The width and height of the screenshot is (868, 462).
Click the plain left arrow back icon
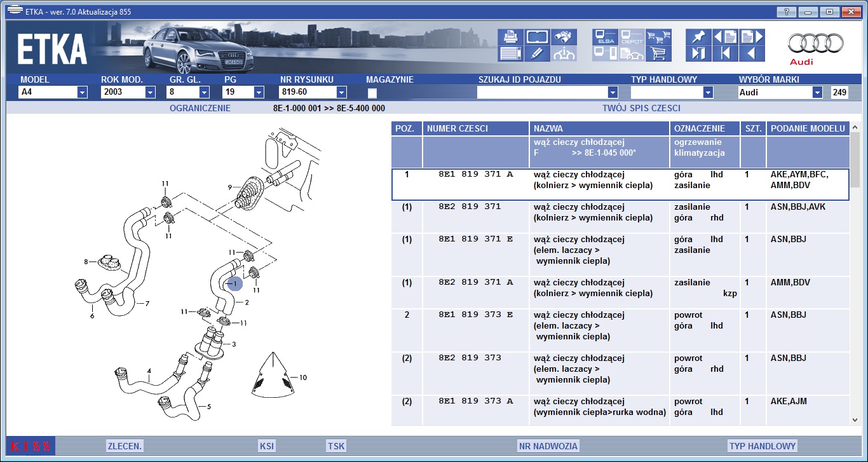[752, 53]
